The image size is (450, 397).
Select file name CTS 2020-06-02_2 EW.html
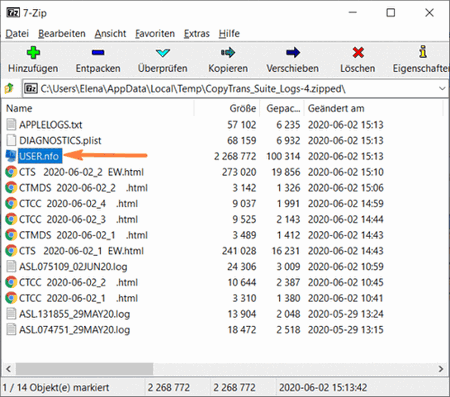coord(81,172)
